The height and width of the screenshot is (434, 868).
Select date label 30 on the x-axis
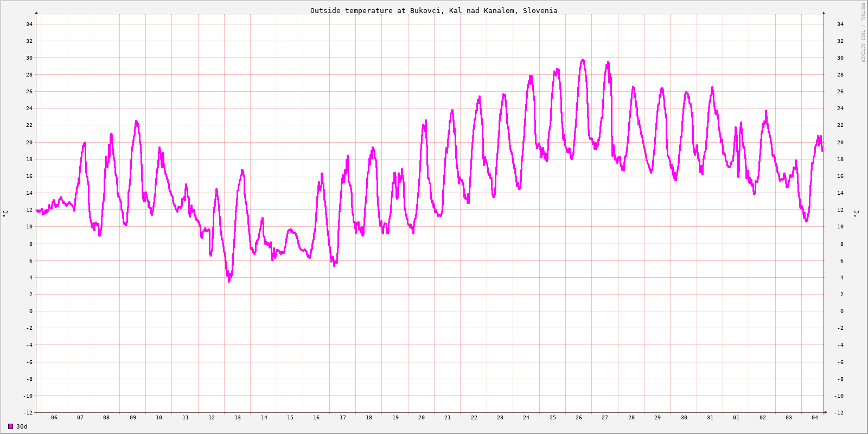pyautogui.click(x=684, y=418)
